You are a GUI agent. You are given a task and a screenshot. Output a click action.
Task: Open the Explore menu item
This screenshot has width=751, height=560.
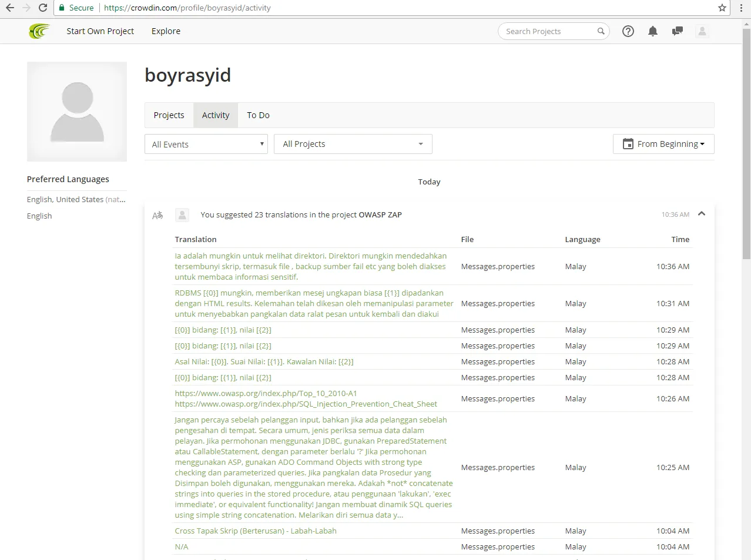click(x=166, y=31)
